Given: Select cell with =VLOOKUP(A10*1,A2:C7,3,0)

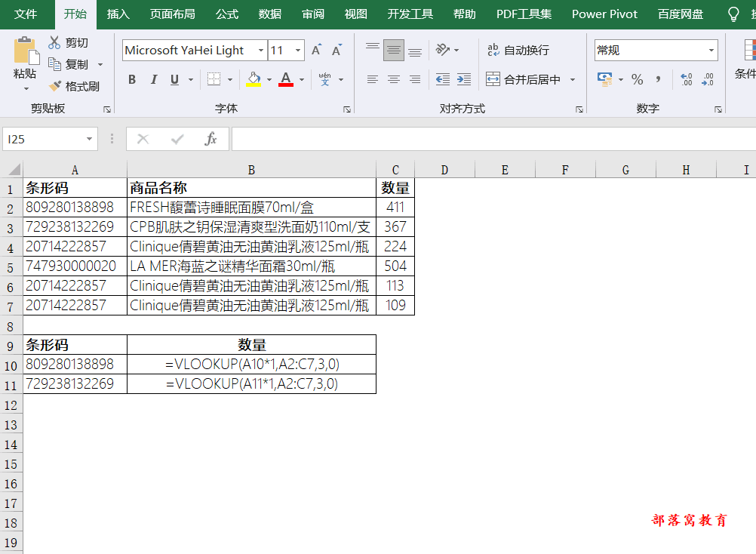Looking at the screenshot, I should click(x=251, y=365).
